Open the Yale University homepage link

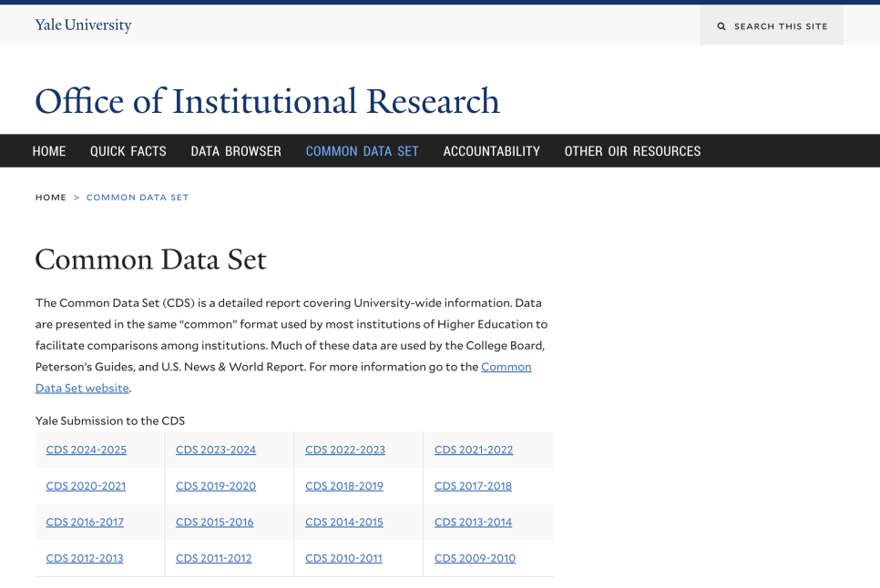pyautogui.click(x=83, y=25)
